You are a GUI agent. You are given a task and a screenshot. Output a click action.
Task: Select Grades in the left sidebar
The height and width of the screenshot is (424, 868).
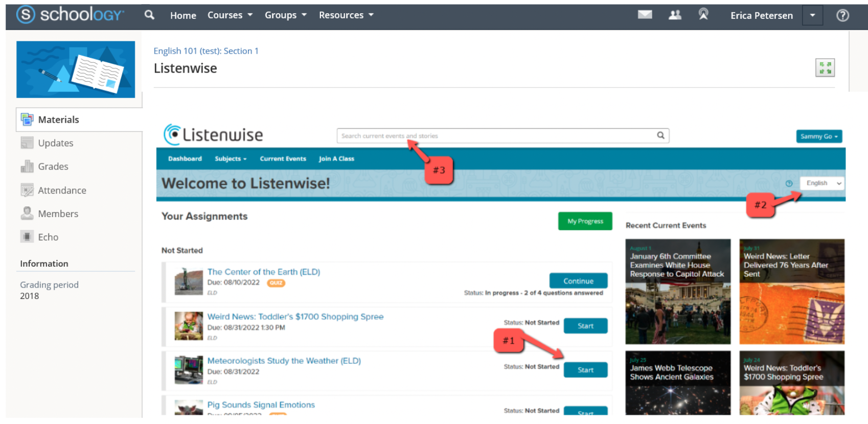[53, 167]
